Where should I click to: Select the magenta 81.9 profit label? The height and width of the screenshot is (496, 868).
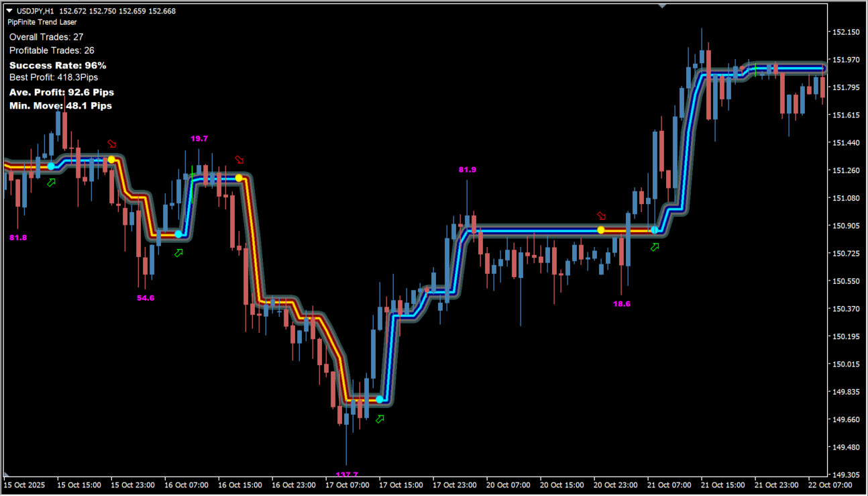point(467,169)
